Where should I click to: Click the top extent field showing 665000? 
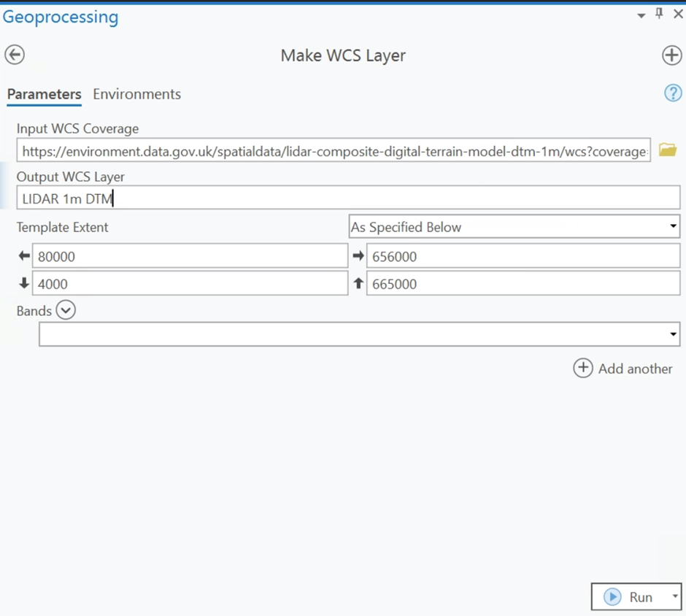[523, 284]
